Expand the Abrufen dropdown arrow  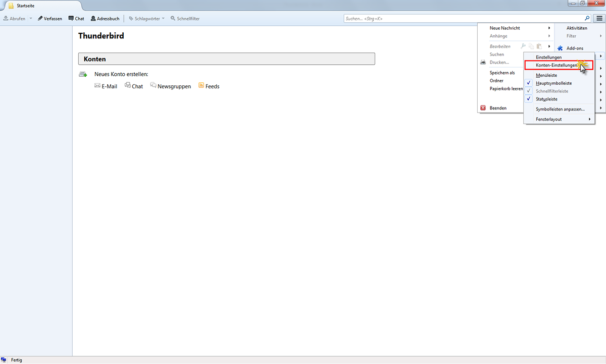click(31, 19)
